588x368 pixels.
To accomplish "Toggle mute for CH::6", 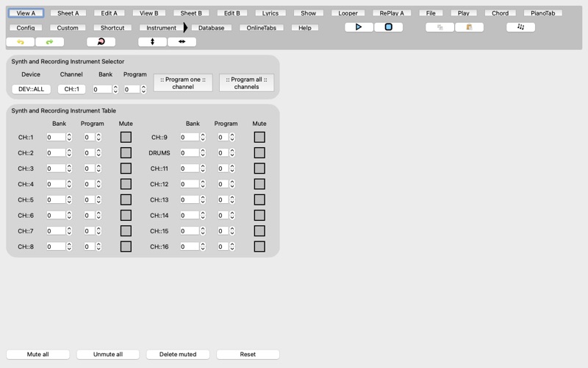I will [x=126, y=215].
